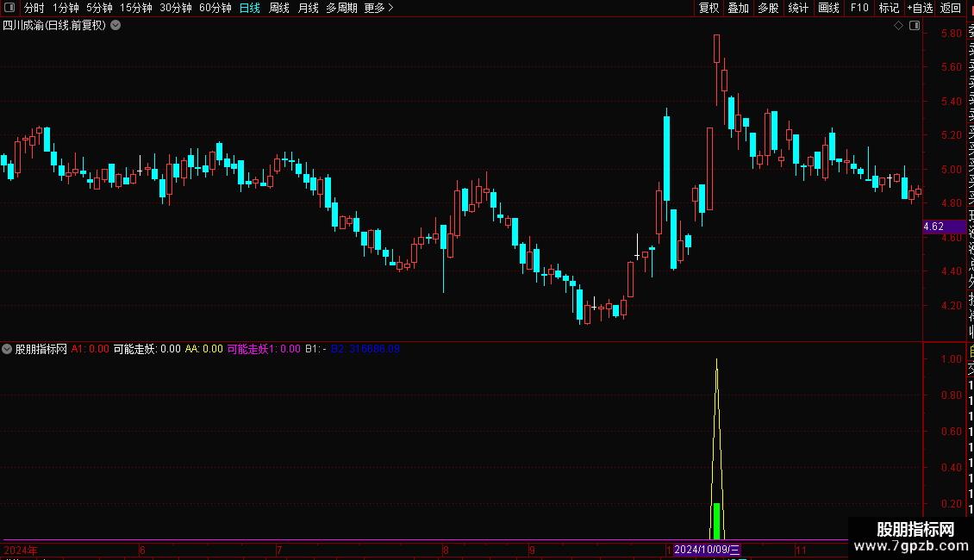Select the 60分钟 period tab

[215, 8]
